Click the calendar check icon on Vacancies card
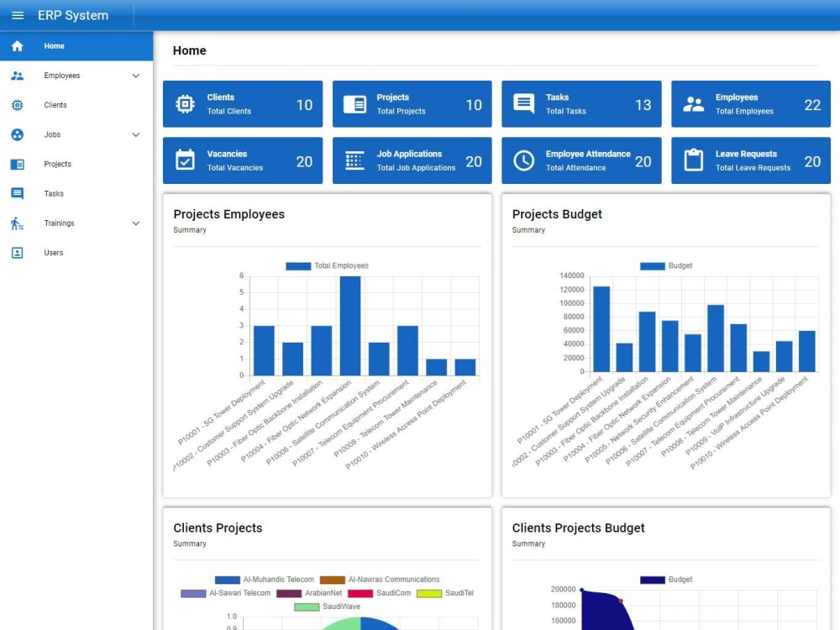Screen dimensions: 840x630 coord(185,160)
